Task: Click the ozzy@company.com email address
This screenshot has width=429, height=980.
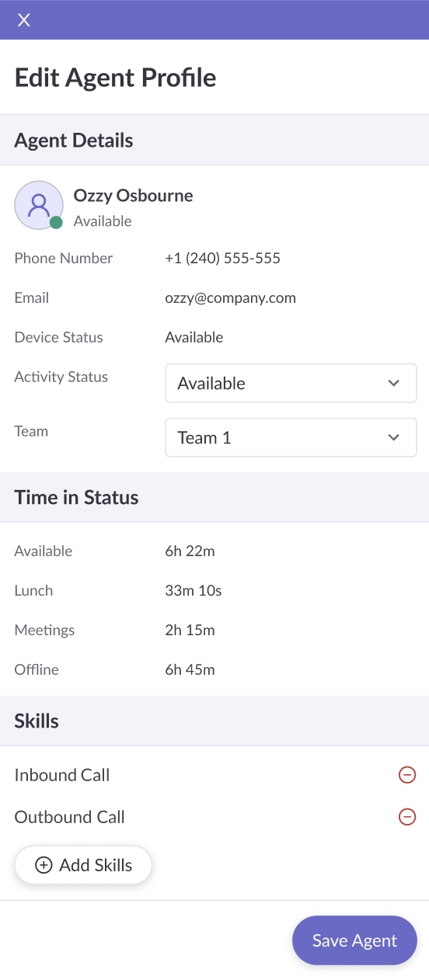Action: [x=230, y=297]
